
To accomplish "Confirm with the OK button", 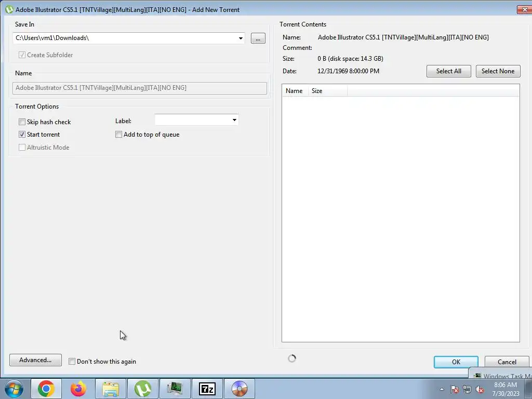I will pos(456,362).
